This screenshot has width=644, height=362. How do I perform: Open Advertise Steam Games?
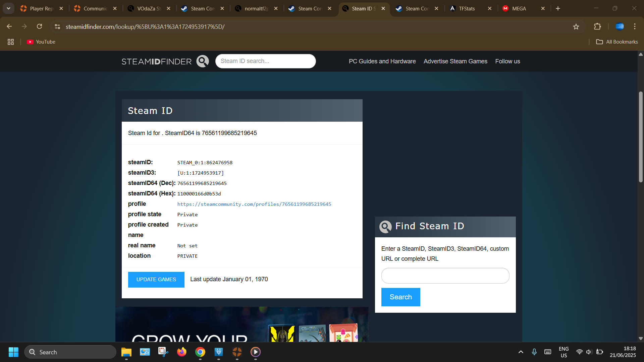tap(455, 61)
